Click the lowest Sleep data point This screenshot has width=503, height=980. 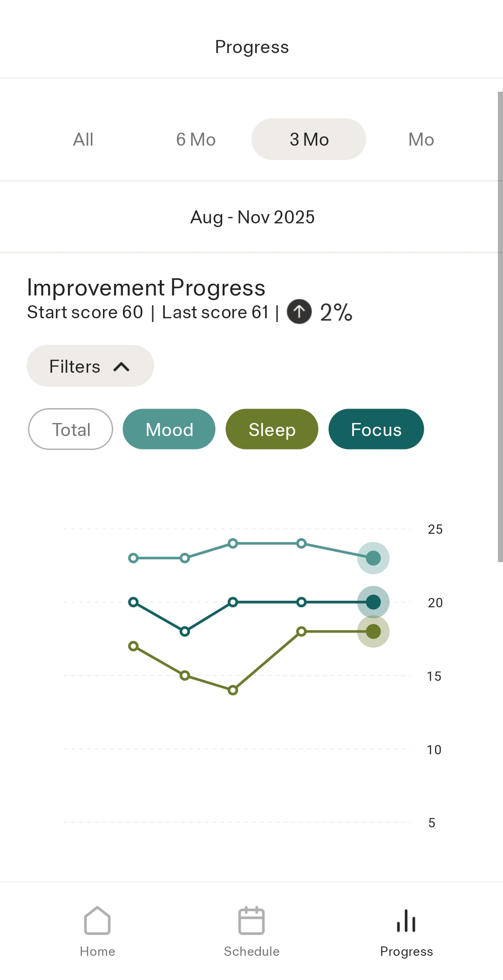coord(233,690)
